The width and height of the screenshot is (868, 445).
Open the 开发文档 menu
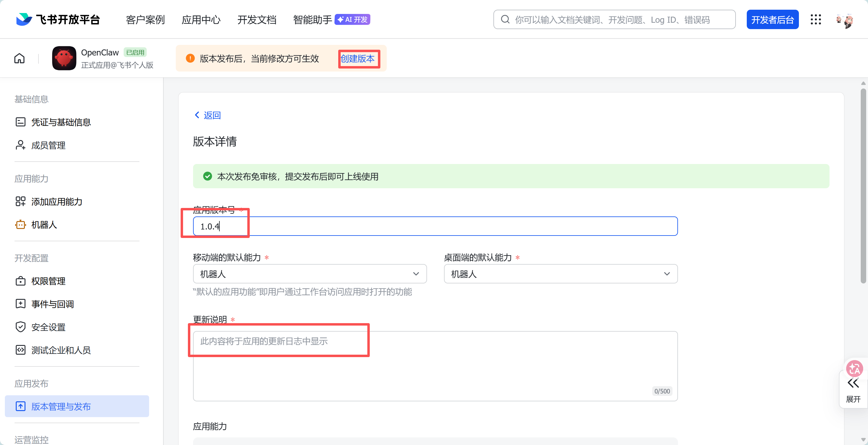[x=257, y=20]
